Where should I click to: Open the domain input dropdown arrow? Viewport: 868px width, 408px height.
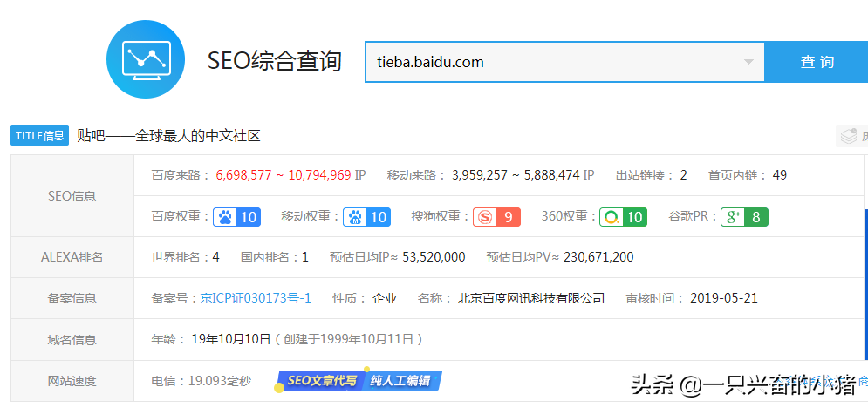click(x=748, y=62)
